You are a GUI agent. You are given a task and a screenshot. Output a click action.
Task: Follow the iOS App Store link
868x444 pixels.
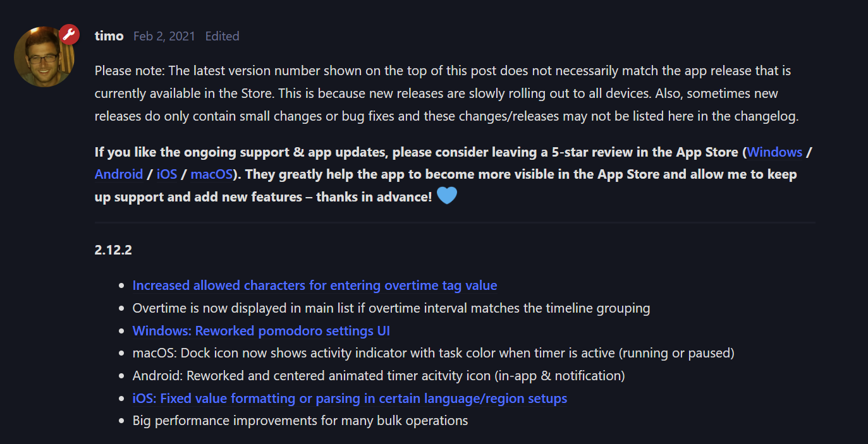point(167,174)
